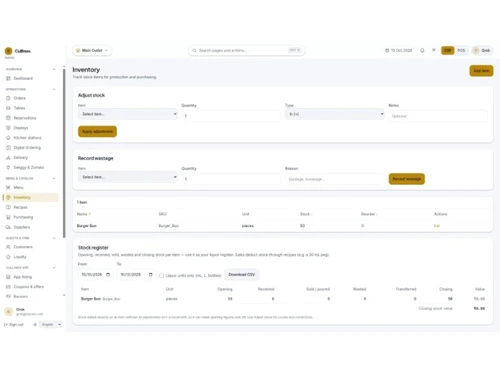Open Purchasing from the sidebar
Viewport: 500px width, 375px height.
tap(23, 217)
